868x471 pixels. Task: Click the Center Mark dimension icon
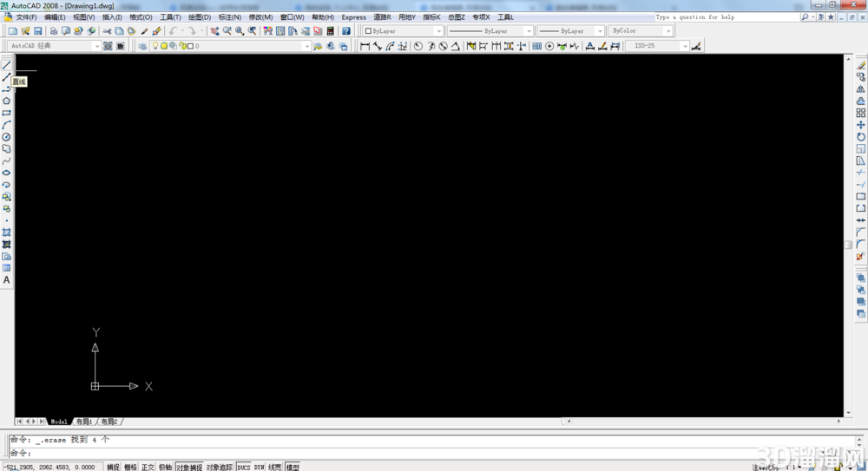[549, 46]
